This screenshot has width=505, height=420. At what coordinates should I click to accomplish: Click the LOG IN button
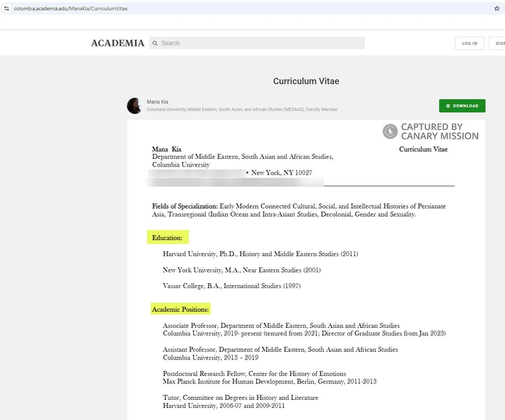(470, 44)
